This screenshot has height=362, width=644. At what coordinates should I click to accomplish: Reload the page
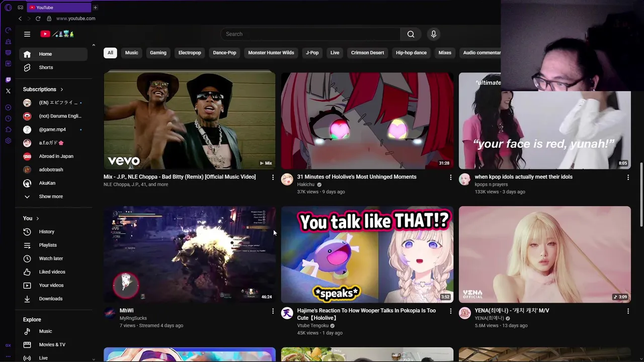click(x=38, y=19)
